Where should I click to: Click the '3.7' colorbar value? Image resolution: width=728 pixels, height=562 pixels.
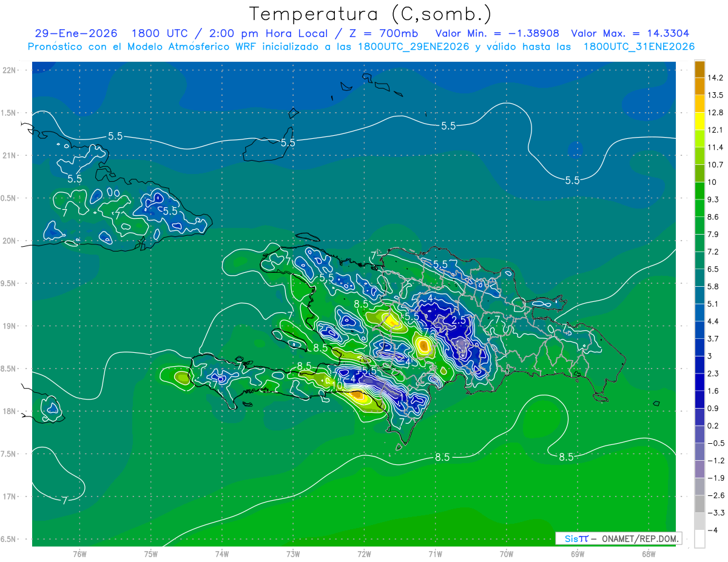pos(712,338)
